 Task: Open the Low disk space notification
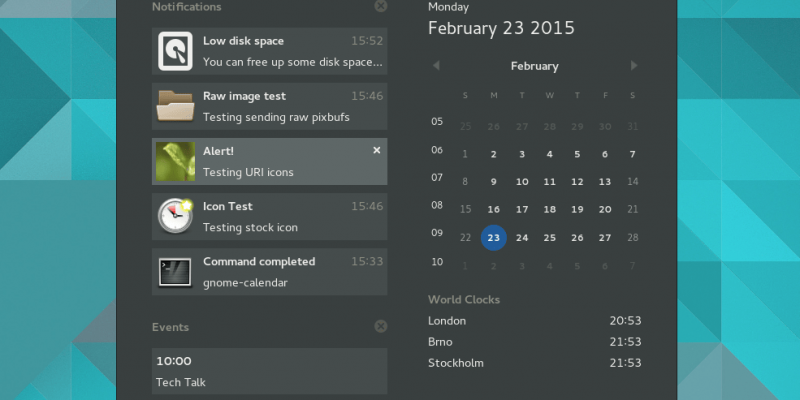point(269,51)
